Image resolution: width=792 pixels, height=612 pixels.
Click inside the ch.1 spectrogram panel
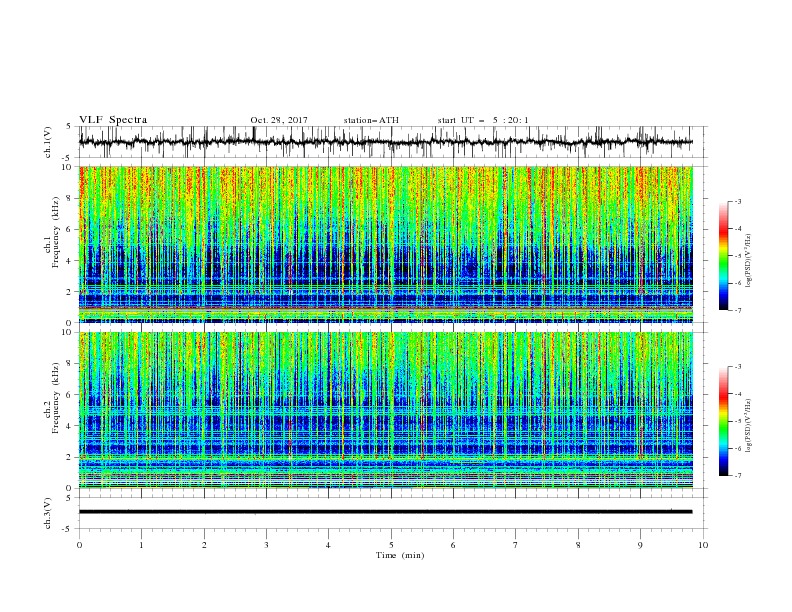pos(385,244)
